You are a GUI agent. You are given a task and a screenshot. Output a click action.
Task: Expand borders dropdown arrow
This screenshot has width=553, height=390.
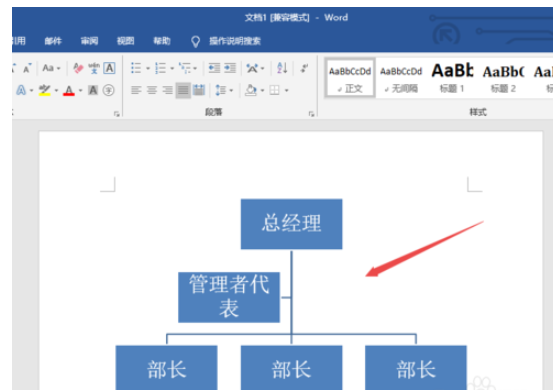click(x=287, y=91)
